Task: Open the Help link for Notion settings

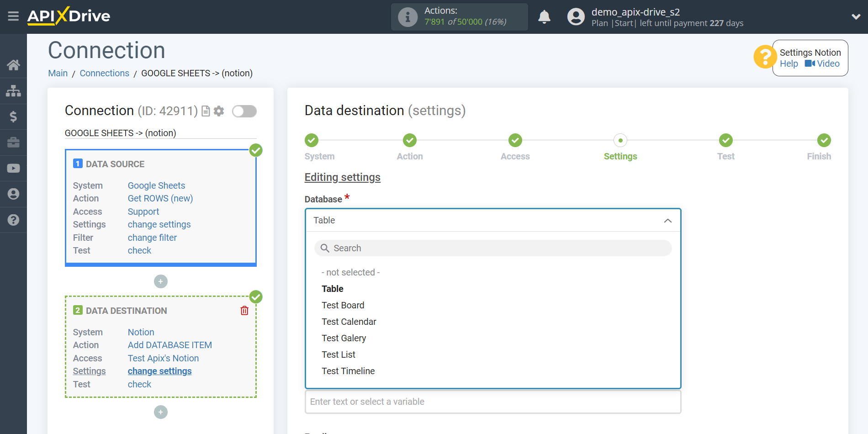Action: pos(789,64)
